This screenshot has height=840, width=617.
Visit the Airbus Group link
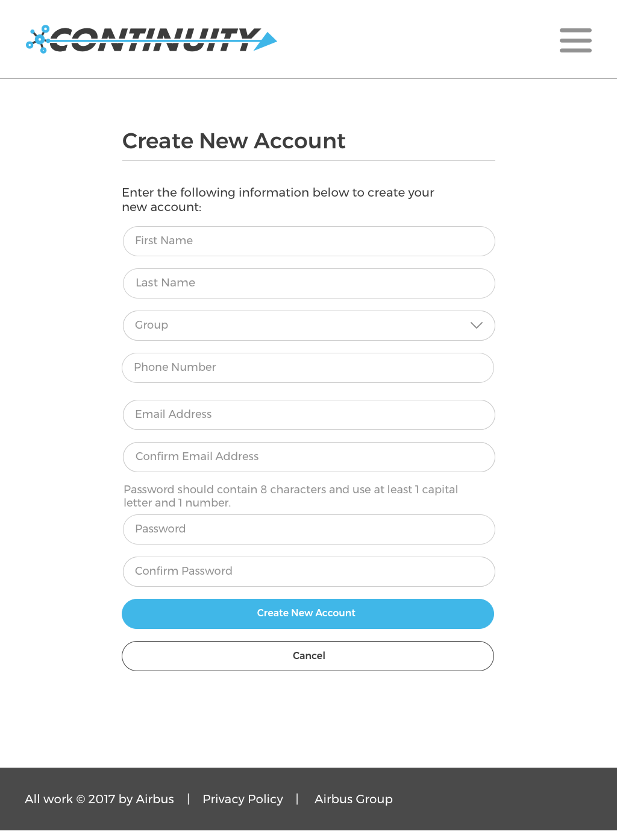(354, 799)
